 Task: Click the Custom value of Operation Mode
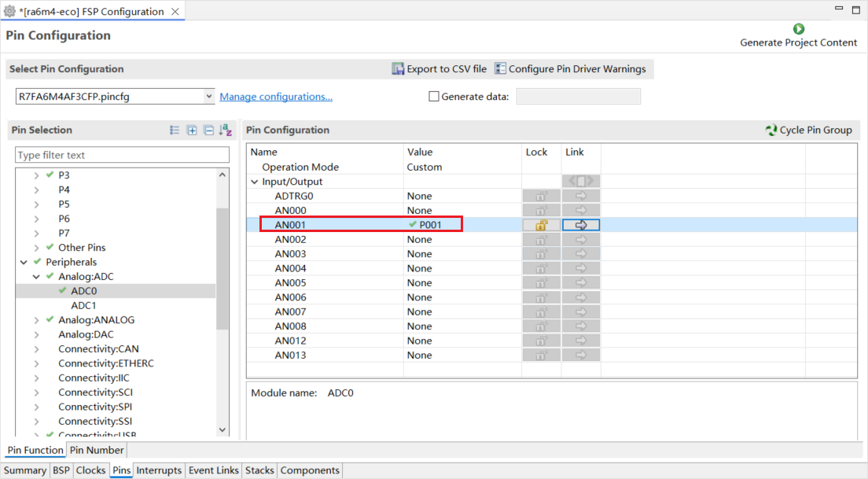click(425, 167)
